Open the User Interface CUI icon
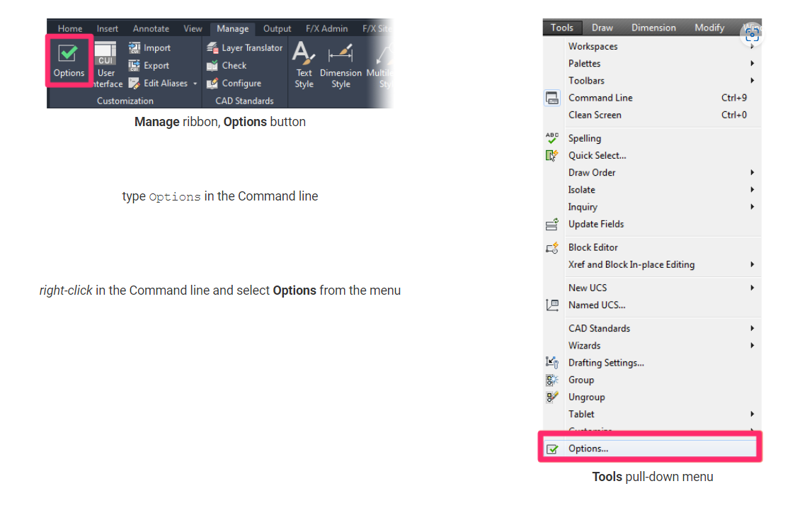Screen dimensions: 812x508 pyautogui.click(x=105, y=53)
